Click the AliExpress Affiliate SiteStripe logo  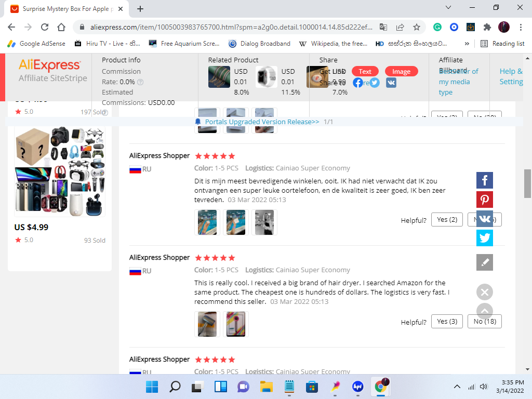point(52,70)
